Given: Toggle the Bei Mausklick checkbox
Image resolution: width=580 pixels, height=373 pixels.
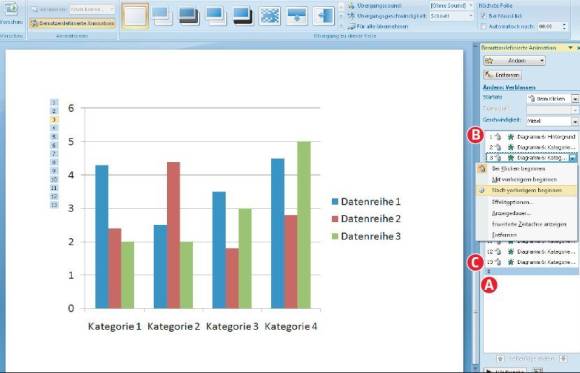Looking at the screenshot, I should (483, 16).
